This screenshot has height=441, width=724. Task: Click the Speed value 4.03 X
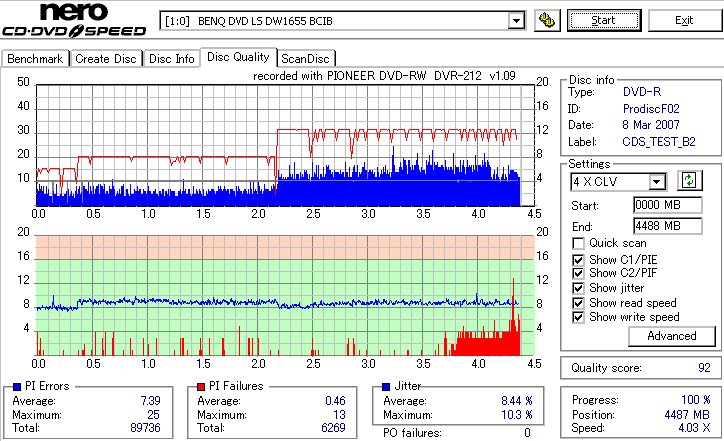click(x=694, y=428)
